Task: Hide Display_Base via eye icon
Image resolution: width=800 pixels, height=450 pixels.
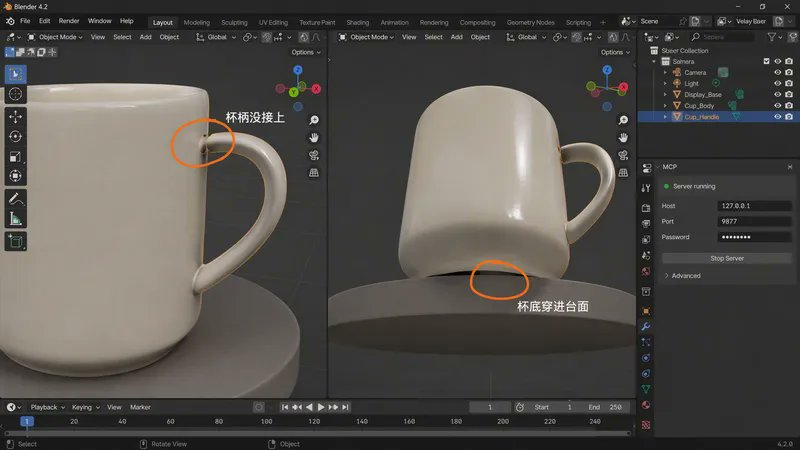Action: pyautogui.click(x=778, y=94)
